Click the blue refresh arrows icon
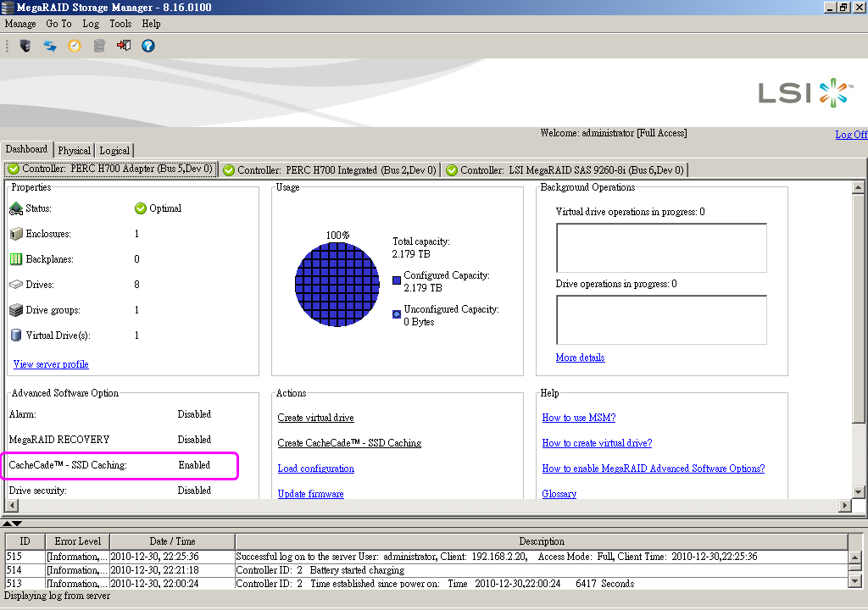 coord(49,46)
